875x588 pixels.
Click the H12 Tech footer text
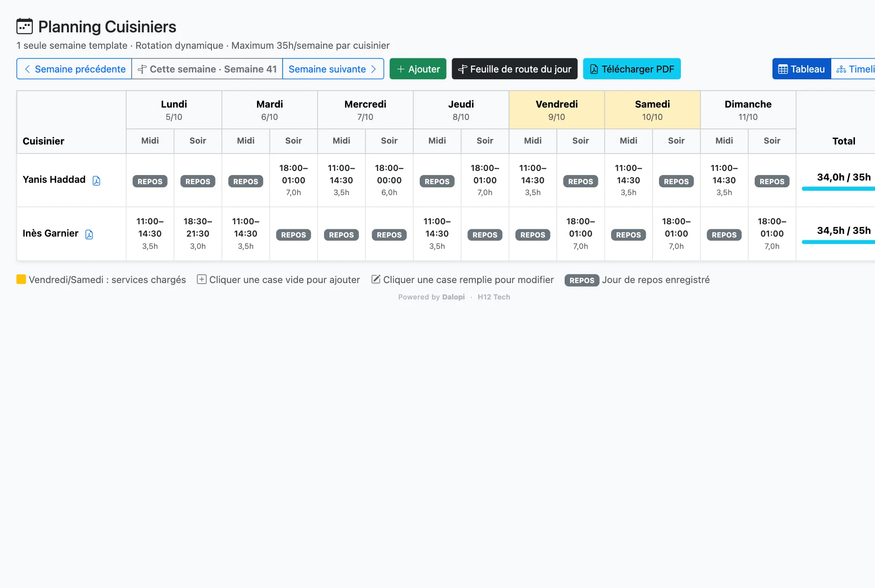tap(494, 297)
